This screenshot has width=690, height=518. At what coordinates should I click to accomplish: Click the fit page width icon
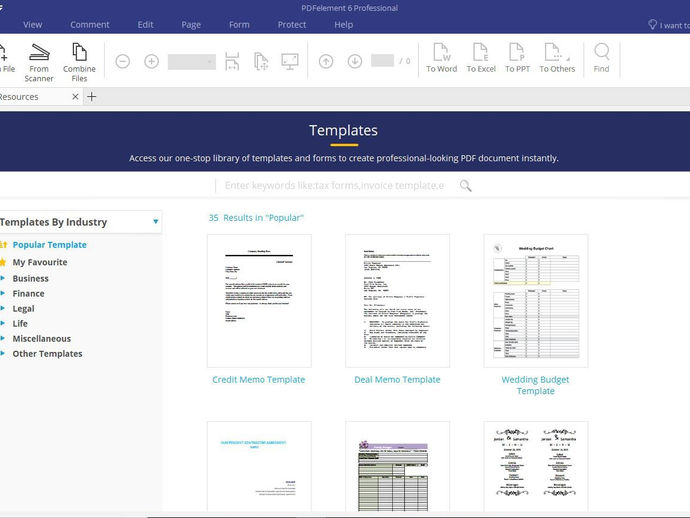(x=232, y=61)
